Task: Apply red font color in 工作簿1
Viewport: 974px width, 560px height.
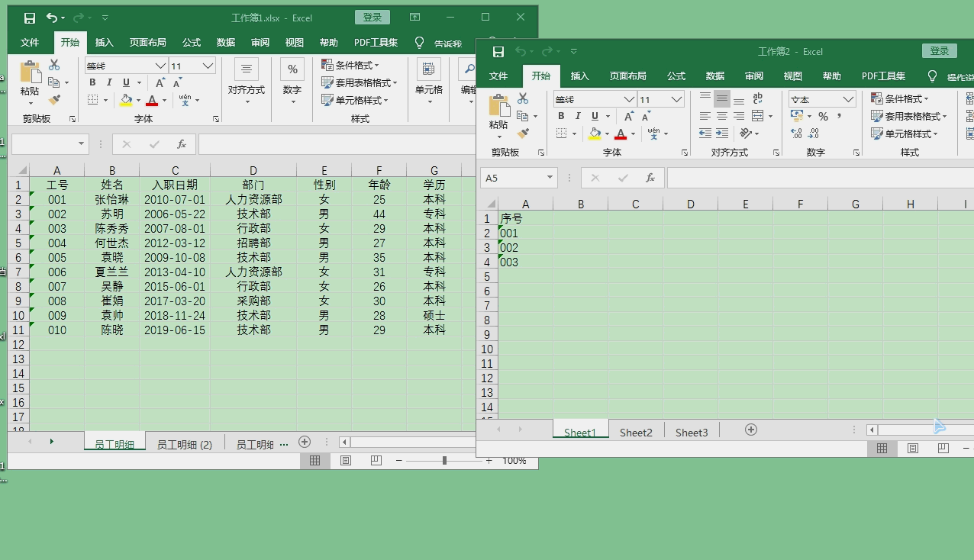Action: [152, 100]
